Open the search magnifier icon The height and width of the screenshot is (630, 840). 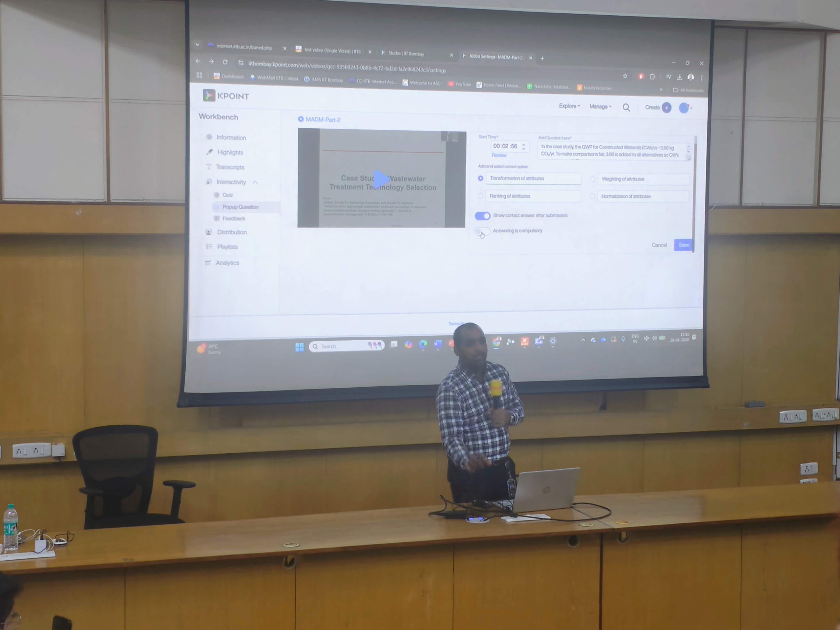tap(626, 107)
